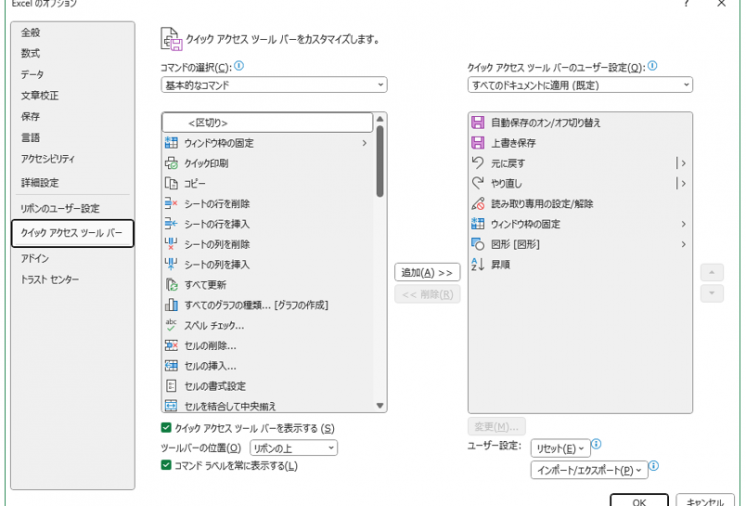Open the 保存 options category
The height and width of the screenshot is (506, 746).
tap(30, 116)
